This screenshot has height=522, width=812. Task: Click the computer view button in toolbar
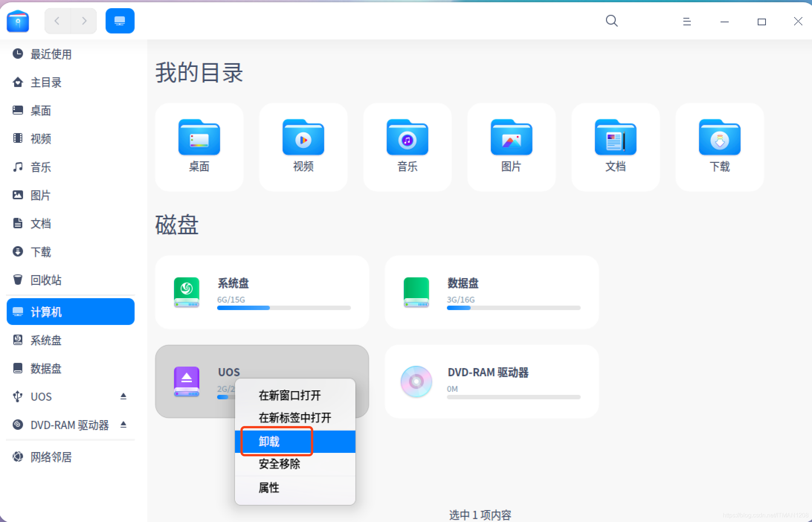click(120, 21)
